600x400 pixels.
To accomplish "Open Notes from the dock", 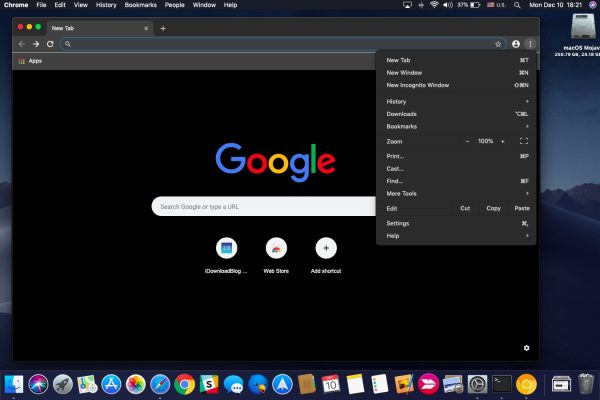I will click(355, 384).
